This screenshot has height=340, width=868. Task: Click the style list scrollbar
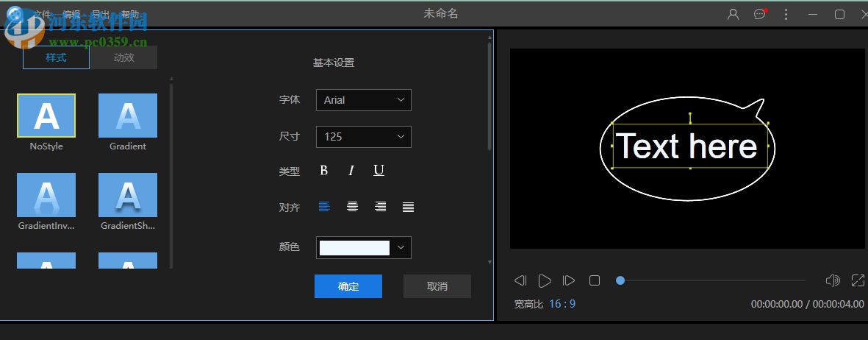click(x=171, y=175)
